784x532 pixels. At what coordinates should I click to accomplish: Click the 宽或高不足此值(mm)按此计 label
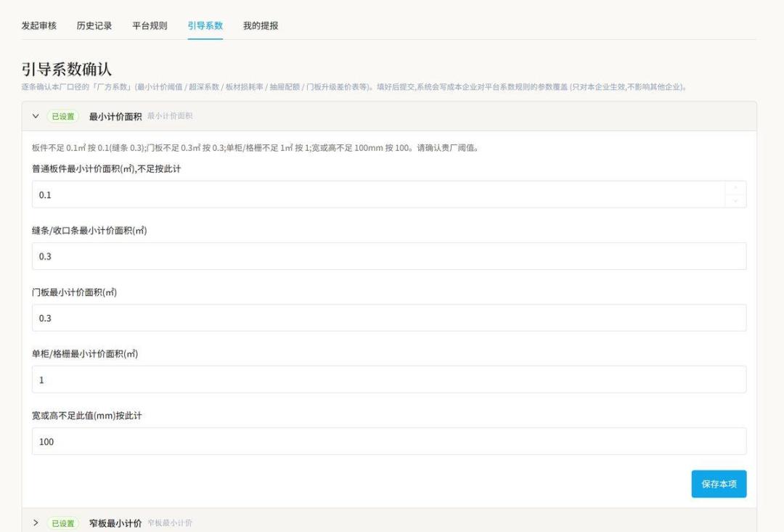pos(87,415)
